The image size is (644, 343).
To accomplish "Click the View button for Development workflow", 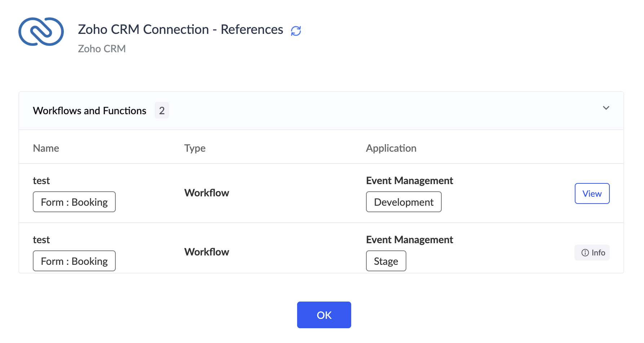I will pyautogui.click(x=592, y=193).
